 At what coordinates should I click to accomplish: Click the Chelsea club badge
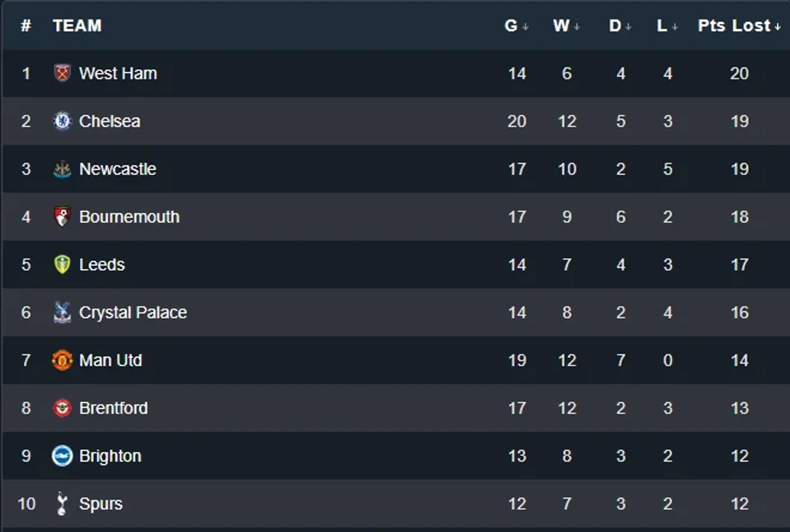(62, 121)
